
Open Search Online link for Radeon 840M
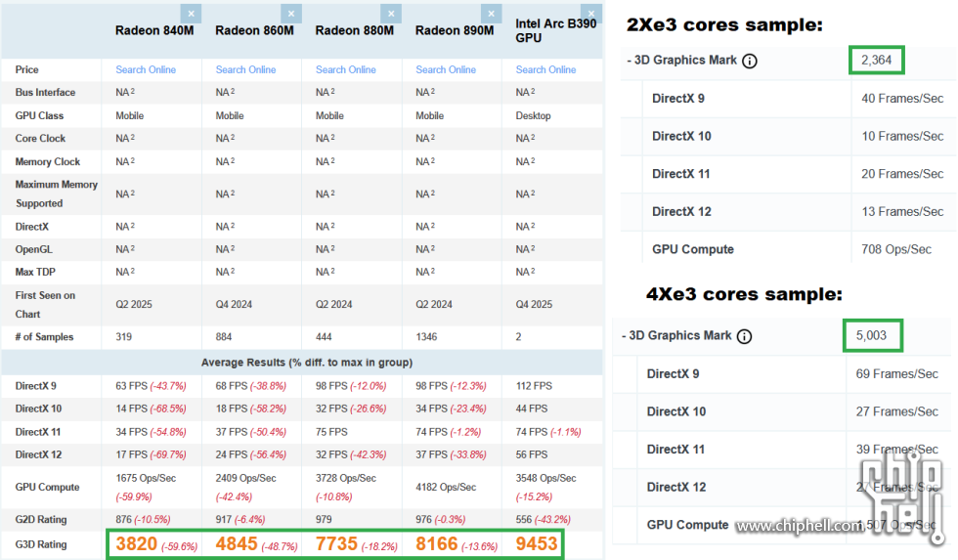(x=146, y=69)
